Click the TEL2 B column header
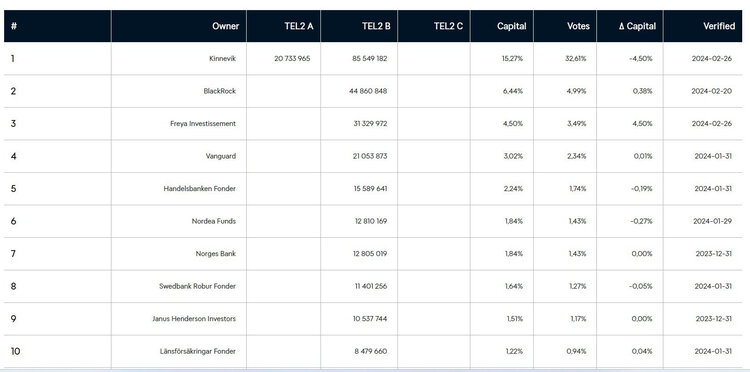750x372 pixels. 376,26
